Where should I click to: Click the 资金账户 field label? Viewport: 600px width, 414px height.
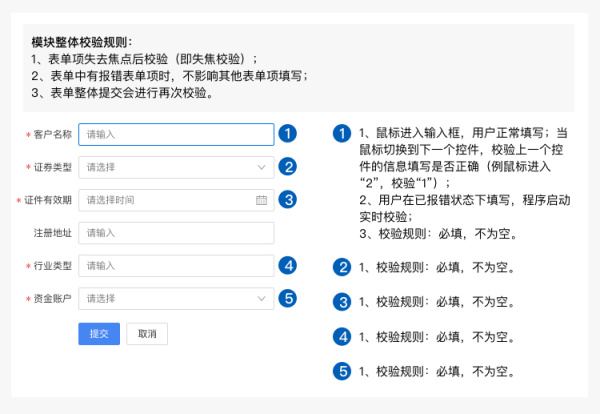pyautogui.click(x=52, y=298)
